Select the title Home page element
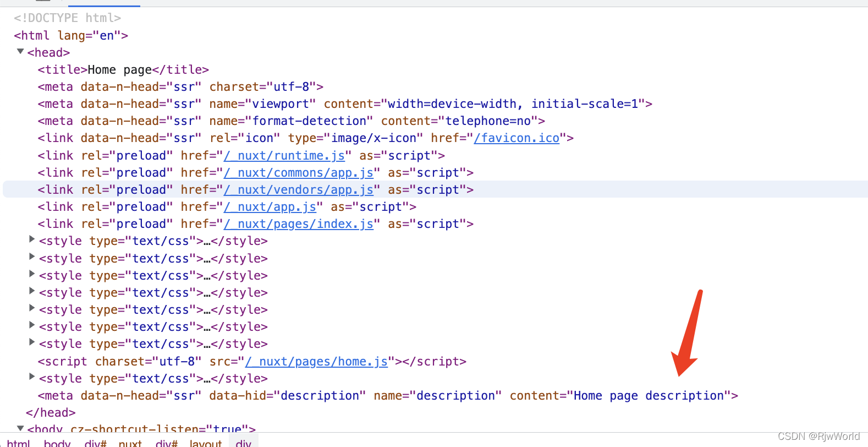Screen dimensions: 868x447 123,70
